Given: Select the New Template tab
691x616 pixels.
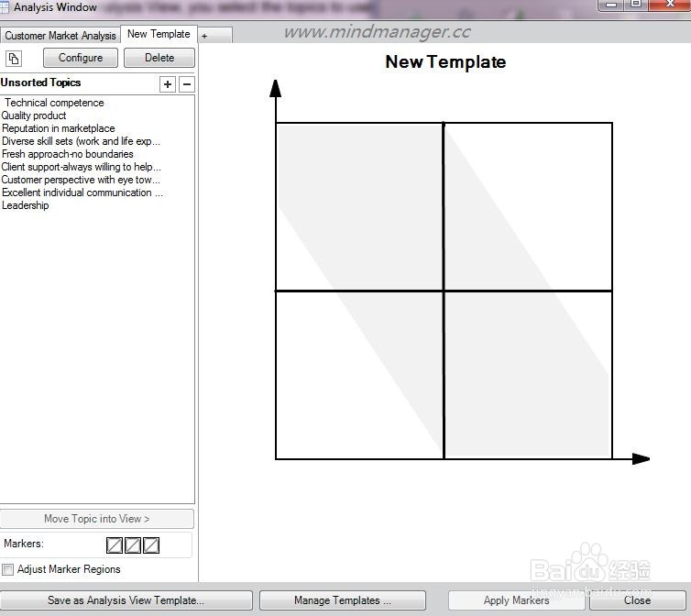Looking at the screenshot, I should (x=159, y=34).
